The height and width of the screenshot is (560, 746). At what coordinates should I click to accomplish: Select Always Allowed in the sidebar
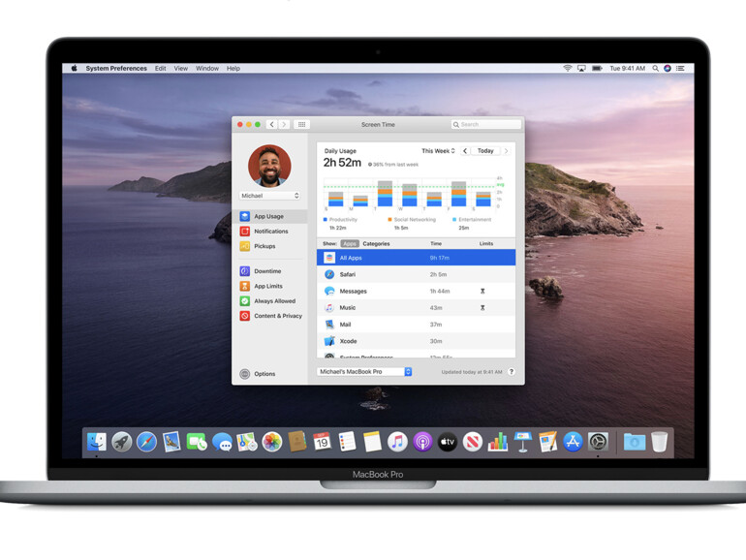[269, 301]
